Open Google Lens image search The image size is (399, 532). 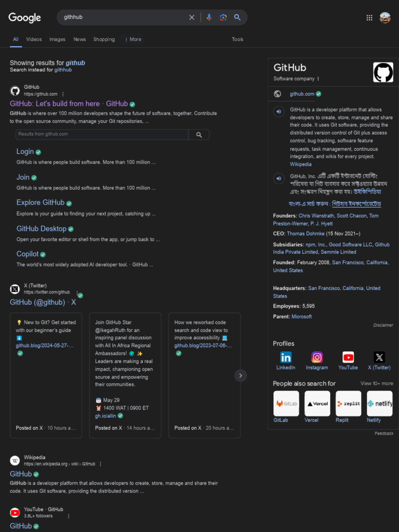pyautogui.click(x=223, y=17)
